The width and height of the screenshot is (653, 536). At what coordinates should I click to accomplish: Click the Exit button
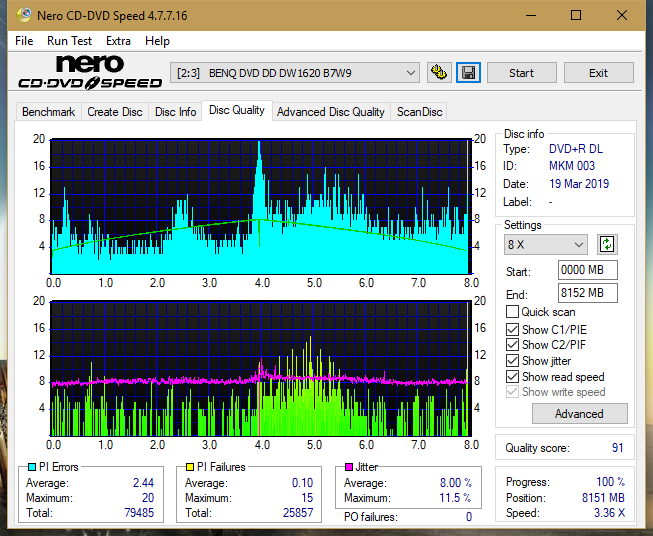tap(598, 73)
